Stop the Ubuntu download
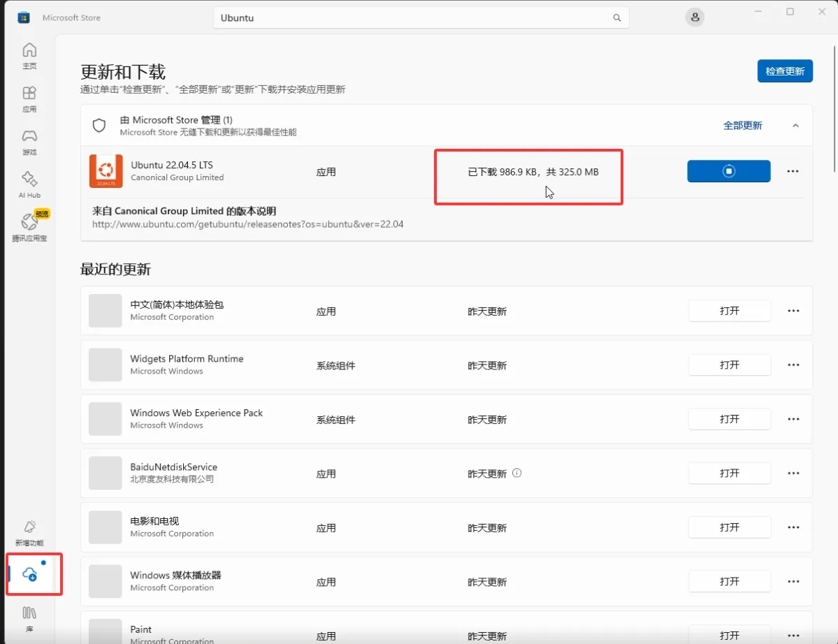The width and height of the screenshot is (838, 644). pos(728,171)
